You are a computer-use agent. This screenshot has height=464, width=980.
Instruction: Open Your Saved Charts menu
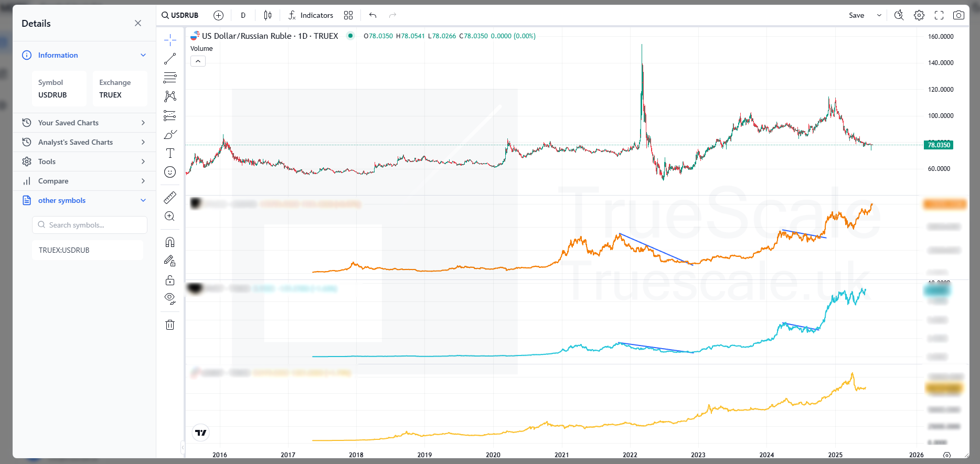click(x=84, y=123)
